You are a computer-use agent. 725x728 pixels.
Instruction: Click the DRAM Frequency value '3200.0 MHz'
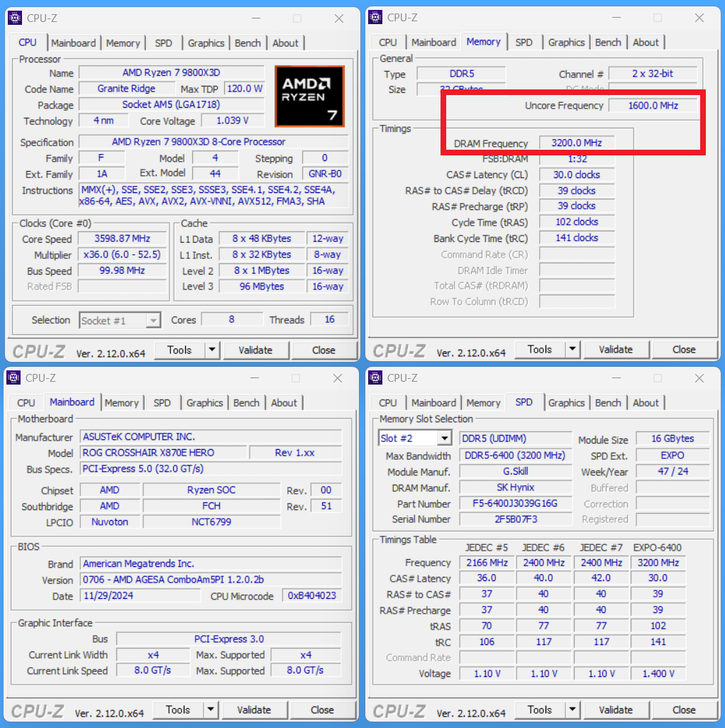(x=577, y=143)
